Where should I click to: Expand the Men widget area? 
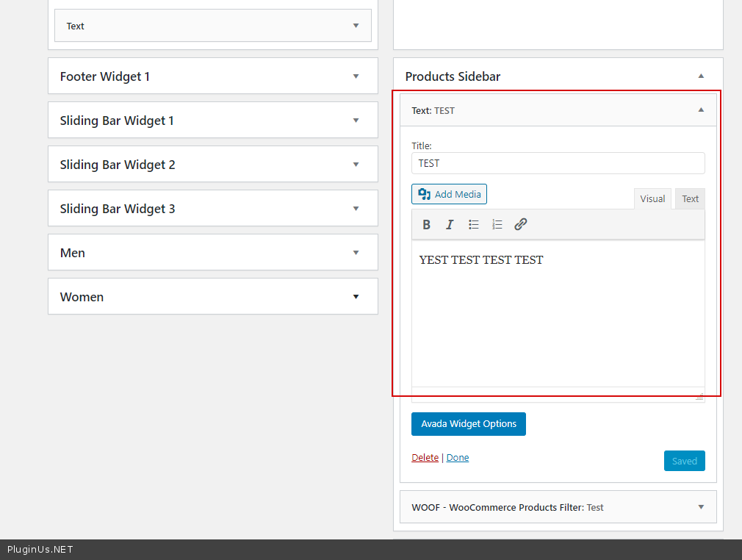[356, 253]
